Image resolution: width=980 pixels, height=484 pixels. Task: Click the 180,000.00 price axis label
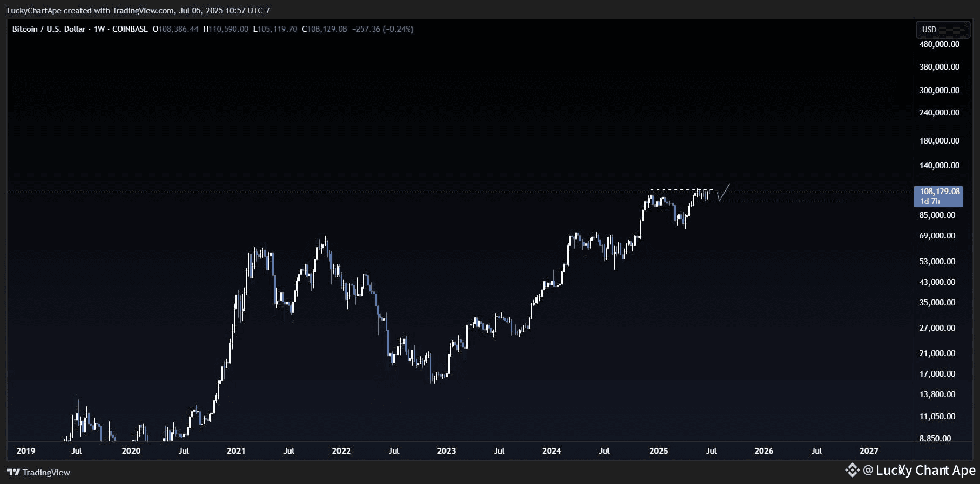click(x=940, y=141)
